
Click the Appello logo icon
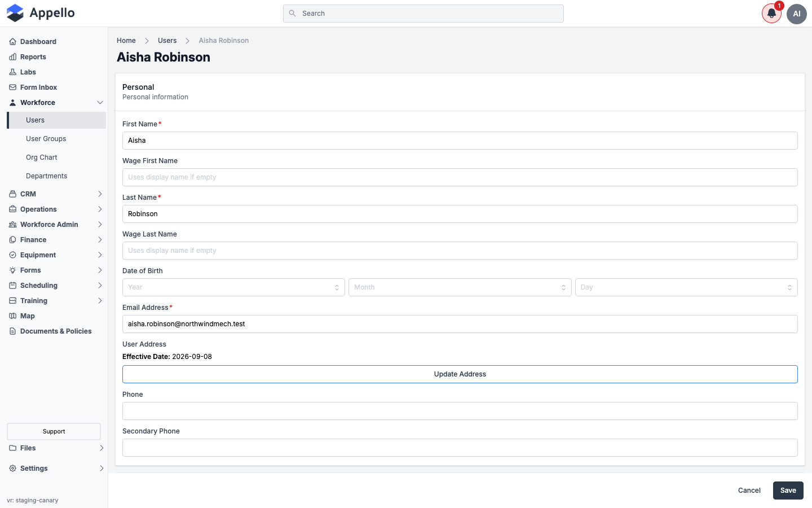click(x=15, y=13)
